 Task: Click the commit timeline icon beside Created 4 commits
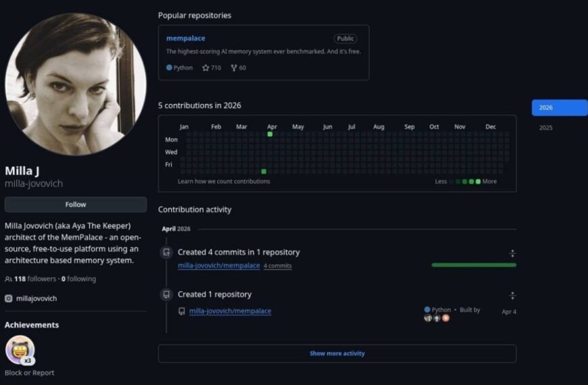[x=166, y=252]
